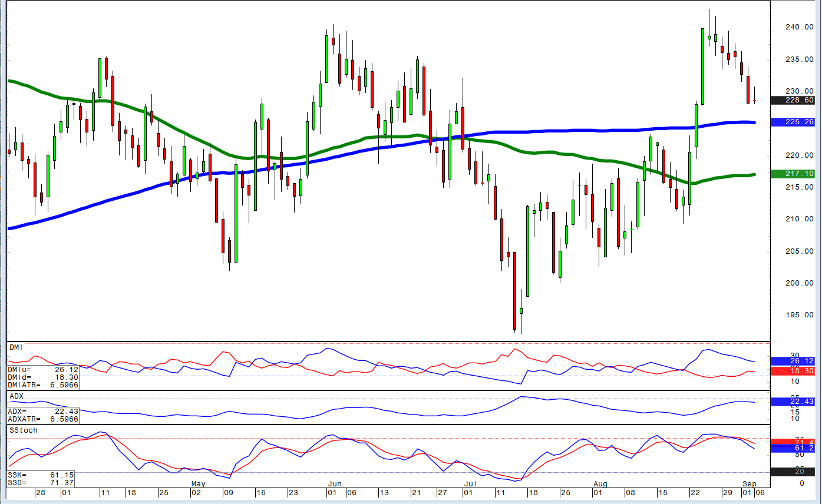Click the 220.00 price axis label
822x504 pixels.
[800, 155]
